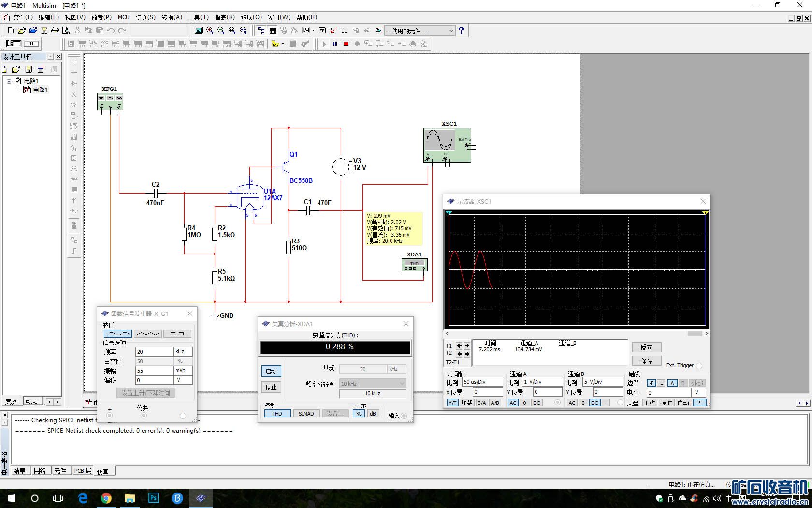
Task: Open the postprocessor calculator icon
Action: pyautogui.click(x=322, y=30)
